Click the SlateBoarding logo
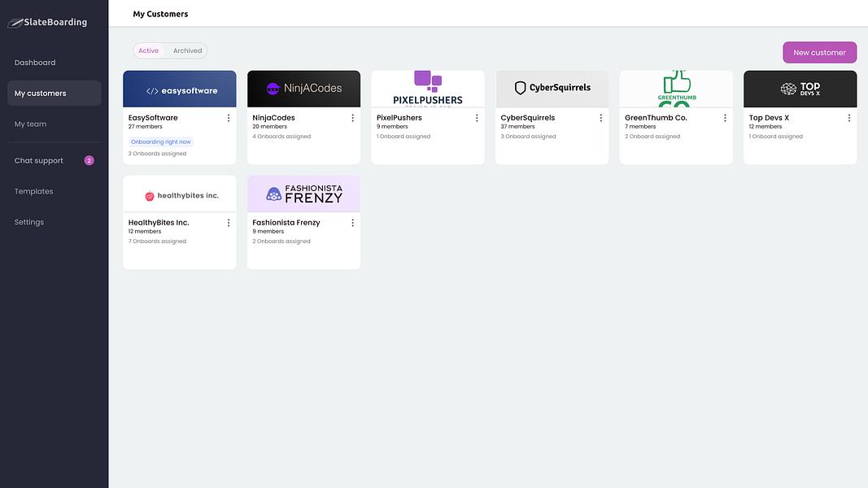 click(48, 22)
